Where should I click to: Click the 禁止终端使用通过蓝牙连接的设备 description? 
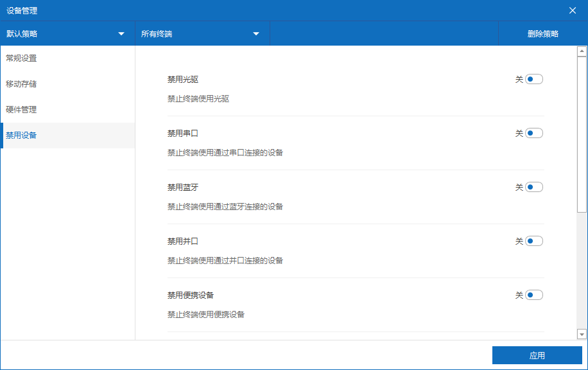click(x=225, y=207)
